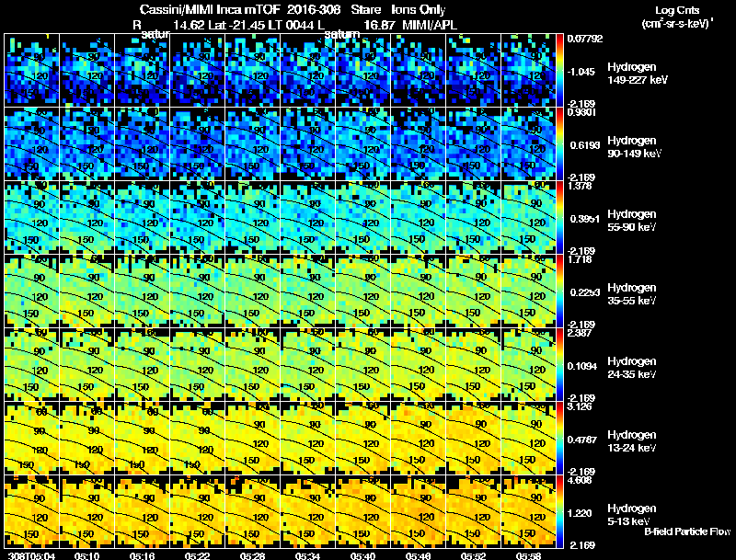Click the 0.07792 colorbar maximum value
The width and height of the screenshot is (736, 560).
click(585, 39)
